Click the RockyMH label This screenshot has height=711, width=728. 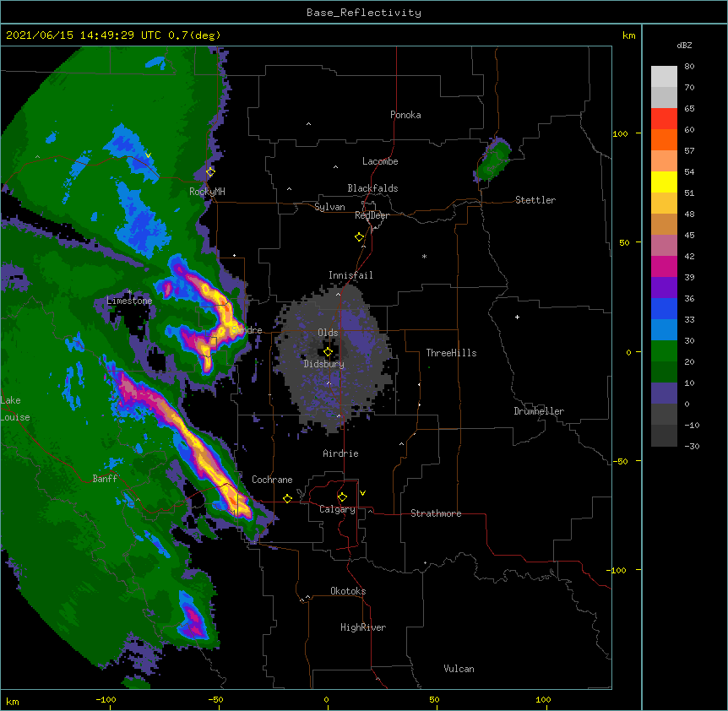[207, 191]
